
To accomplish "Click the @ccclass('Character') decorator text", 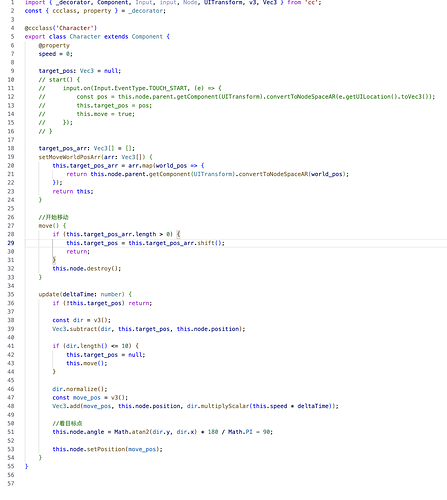I will (x=61, y=28).
